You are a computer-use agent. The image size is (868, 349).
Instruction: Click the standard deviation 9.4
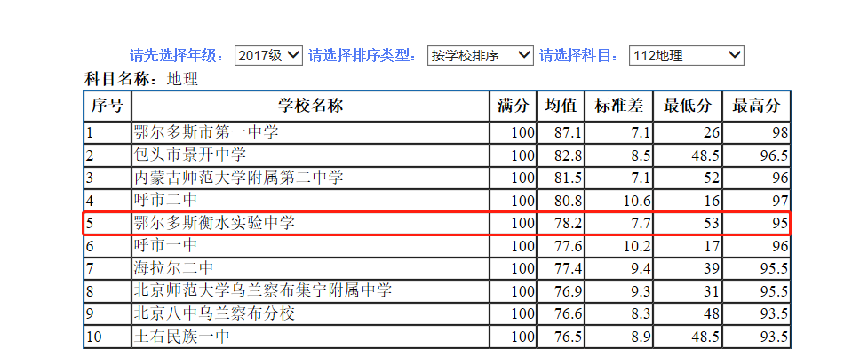pyautogui.click(x=641, y=269)
